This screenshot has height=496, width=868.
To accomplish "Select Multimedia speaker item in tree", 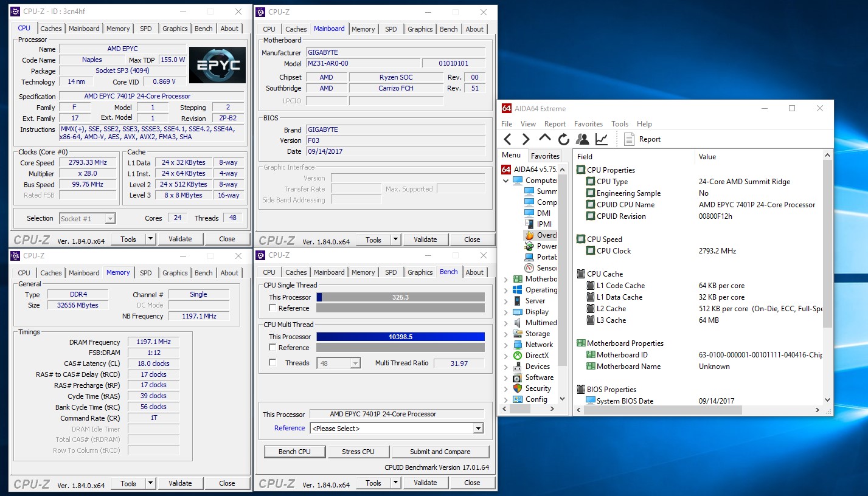I will click(535, 323).
